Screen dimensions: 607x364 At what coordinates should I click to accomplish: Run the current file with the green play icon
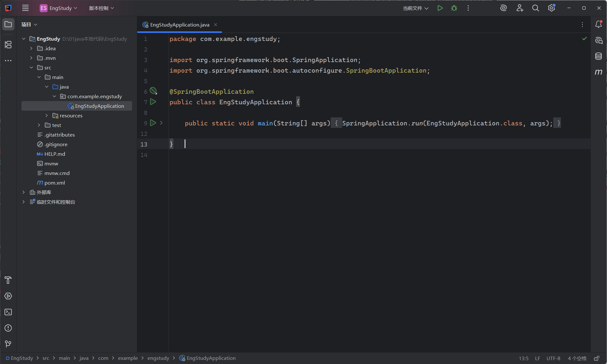(440, 8)
